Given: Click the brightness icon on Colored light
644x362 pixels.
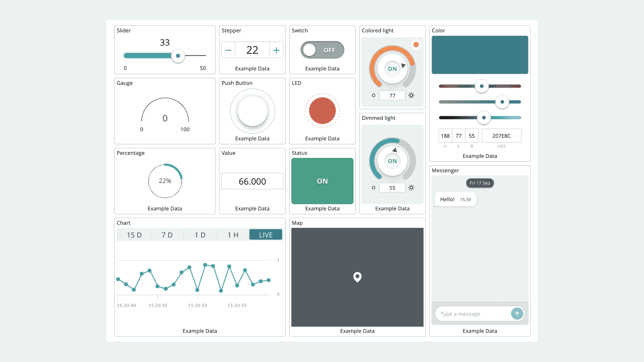Looking at the screenshot, I should click(411, 95).
